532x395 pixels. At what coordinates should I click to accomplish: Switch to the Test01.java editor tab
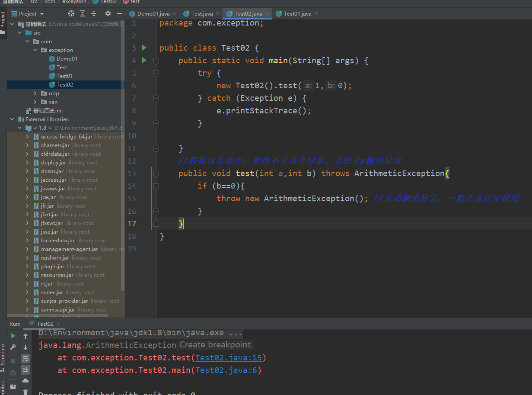[297, 14]
